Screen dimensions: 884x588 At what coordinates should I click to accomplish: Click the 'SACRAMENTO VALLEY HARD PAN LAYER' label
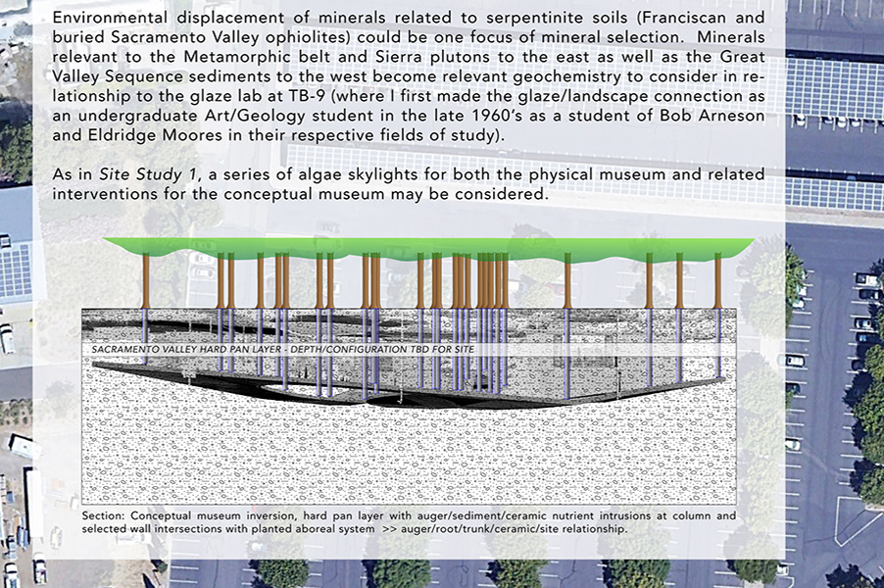point(283,350)
